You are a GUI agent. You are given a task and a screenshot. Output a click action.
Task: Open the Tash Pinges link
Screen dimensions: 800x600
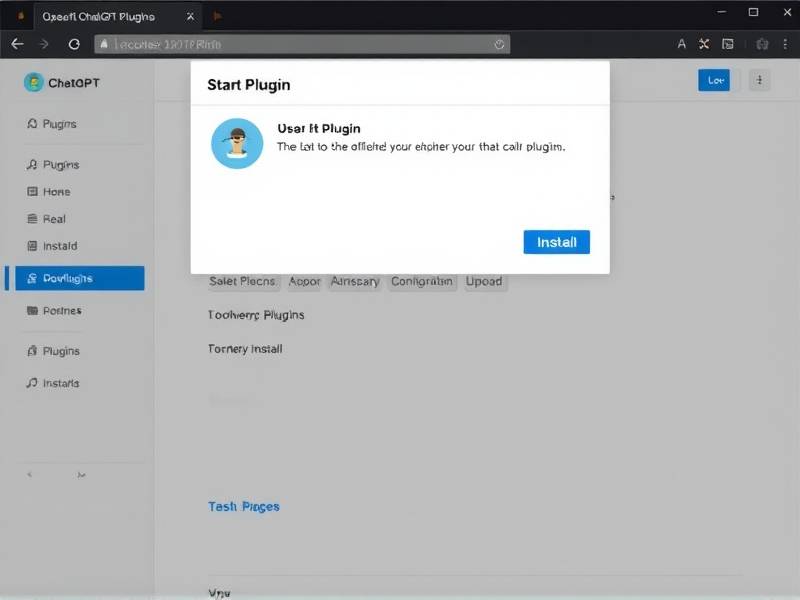coord(243,507)
